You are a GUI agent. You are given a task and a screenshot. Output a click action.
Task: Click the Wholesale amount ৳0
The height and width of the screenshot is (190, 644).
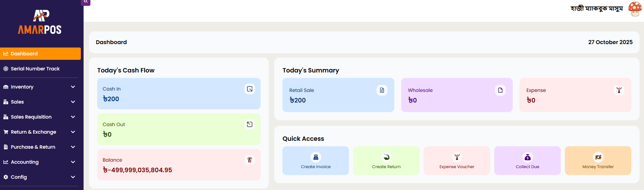point(412,100)
